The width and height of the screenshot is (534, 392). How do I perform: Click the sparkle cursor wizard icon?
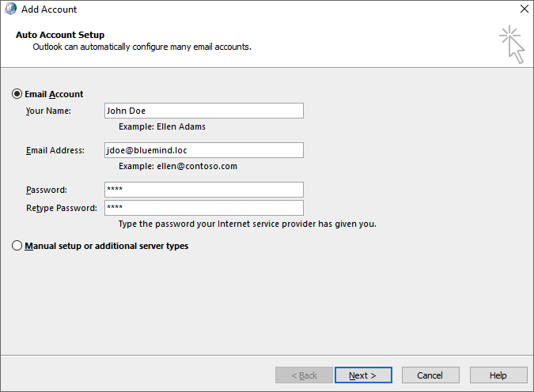(512, 44)
